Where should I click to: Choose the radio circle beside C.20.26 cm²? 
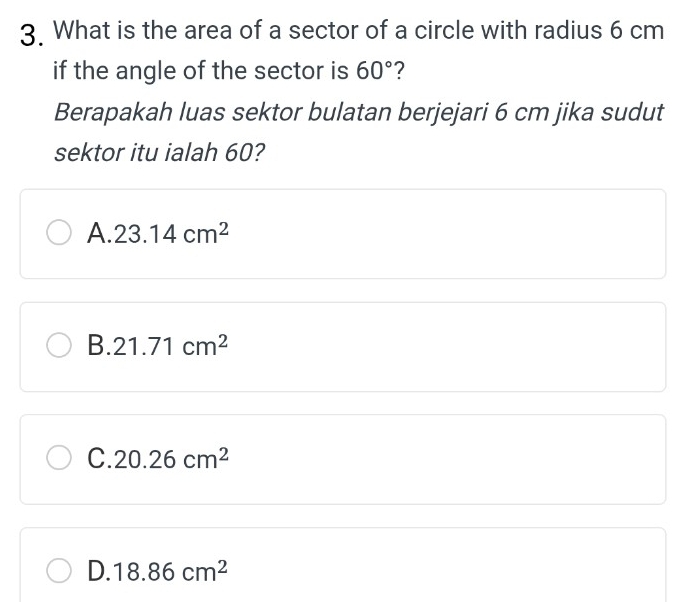point(59,457)
